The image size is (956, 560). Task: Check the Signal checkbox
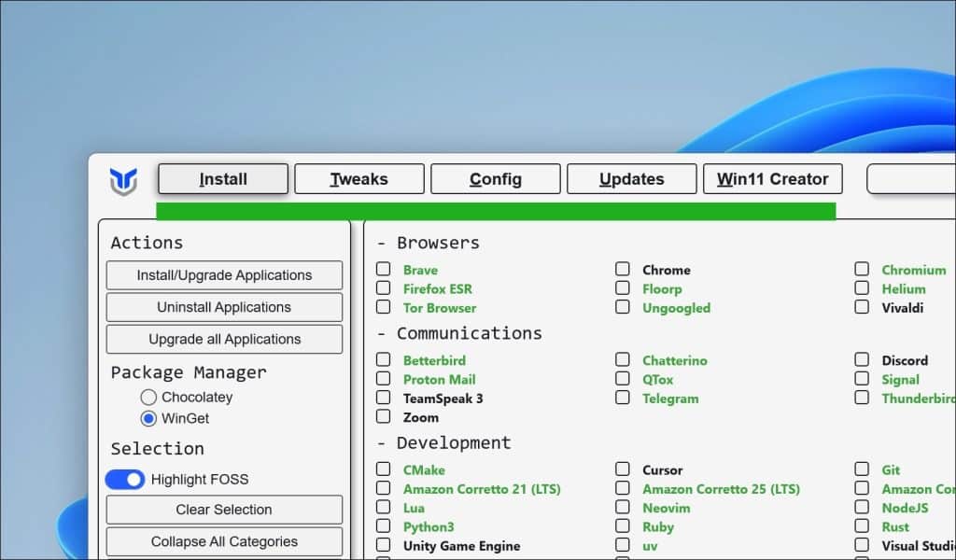pos(862,378)
